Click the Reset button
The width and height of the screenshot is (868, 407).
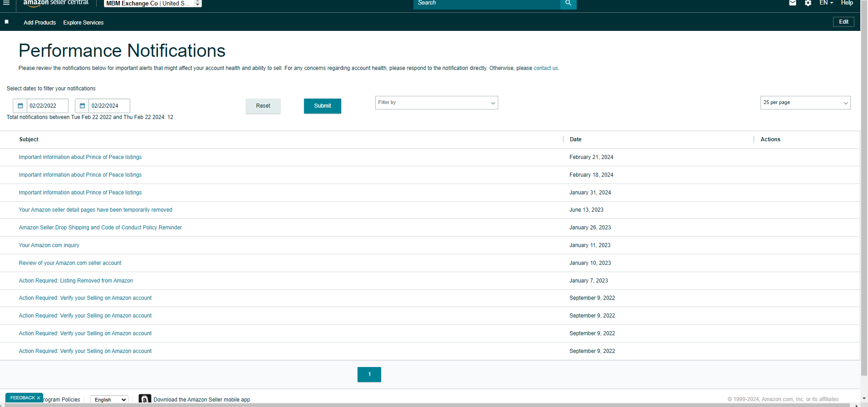[263, 106]
